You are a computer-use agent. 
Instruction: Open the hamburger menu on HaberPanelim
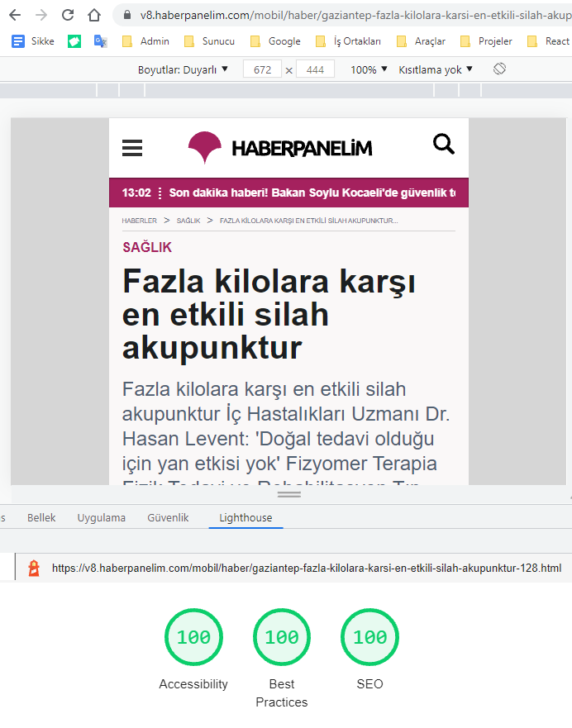pyautogui.click(x=132, y=148)
